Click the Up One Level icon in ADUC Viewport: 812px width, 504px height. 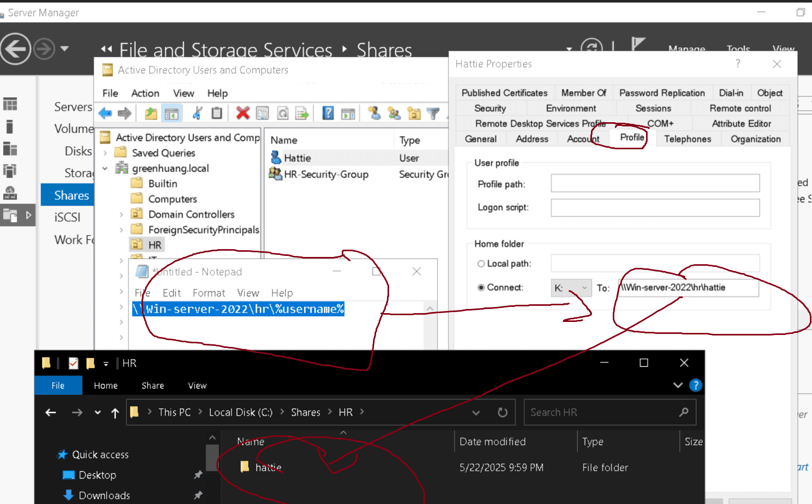point(151,113)
